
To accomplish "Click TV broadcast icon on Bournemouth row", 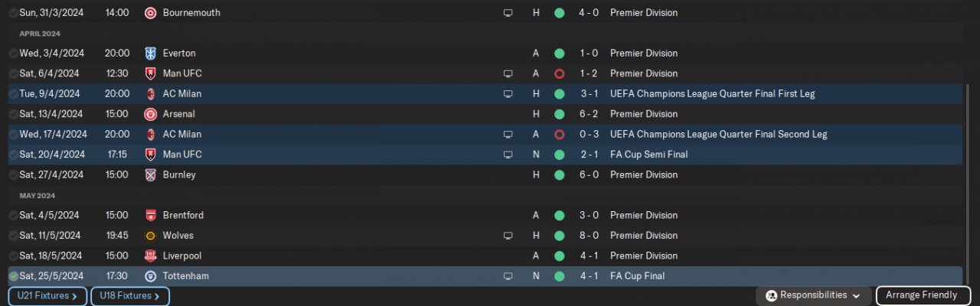I will click(x=508, y=13).
